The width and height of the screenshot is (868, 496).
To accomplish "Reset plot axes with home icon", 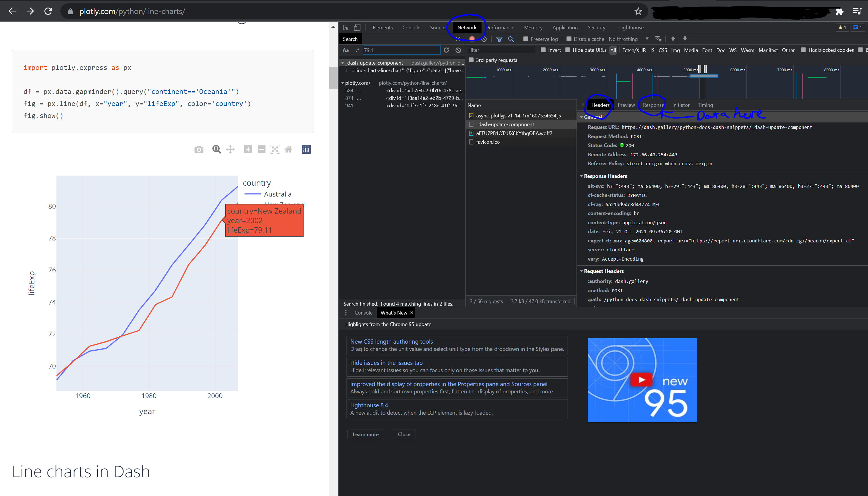I will pyautogui.click(x=288, y=149).
